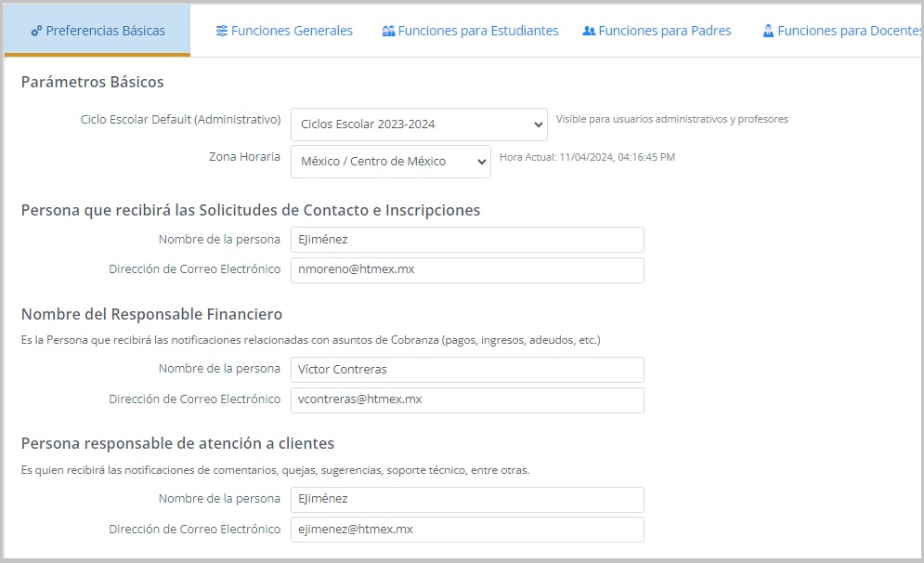Focus the nmoreno@htmex.mx email field

tap(466, 270)
